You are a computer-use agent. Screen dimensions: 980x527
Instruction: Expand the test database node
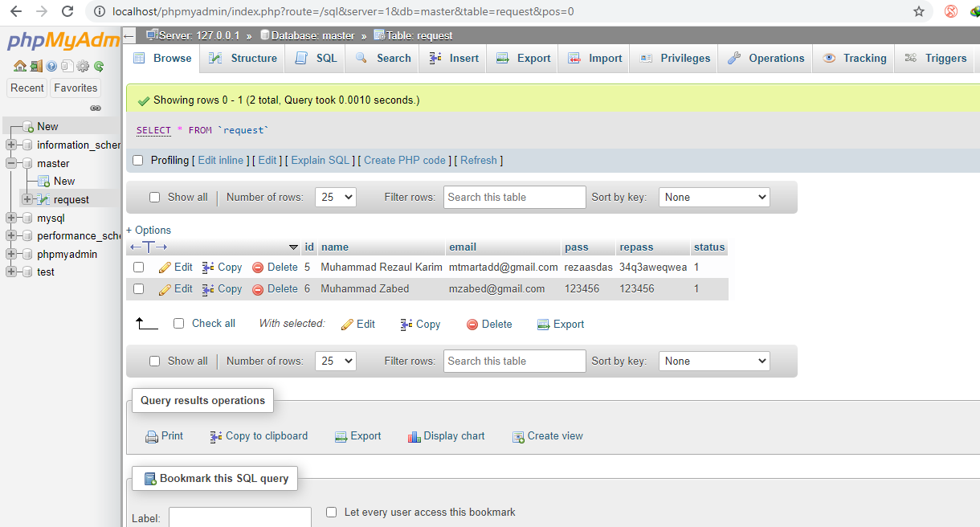[x=11, y=272]
